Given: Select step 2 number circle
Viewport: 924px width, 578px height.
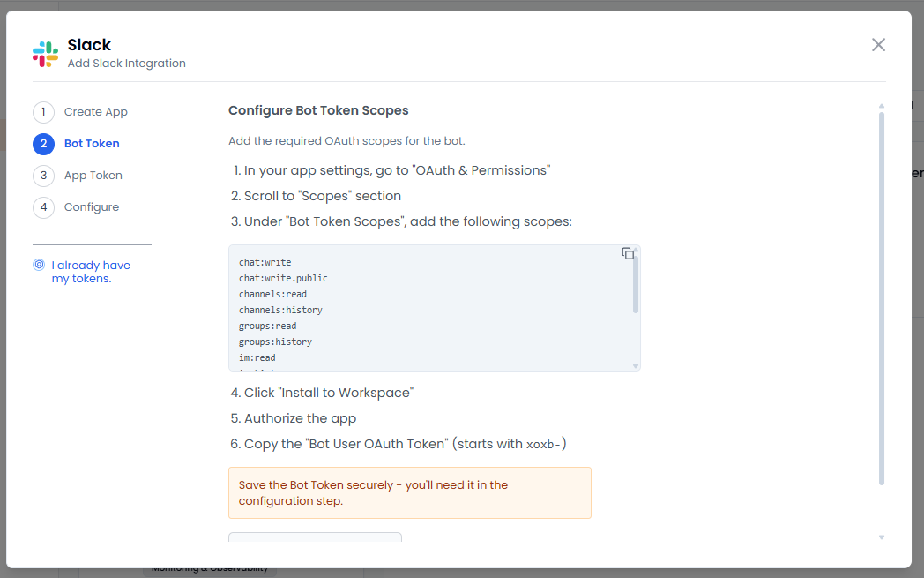Looking at the screenshot, I should [43, 144].
